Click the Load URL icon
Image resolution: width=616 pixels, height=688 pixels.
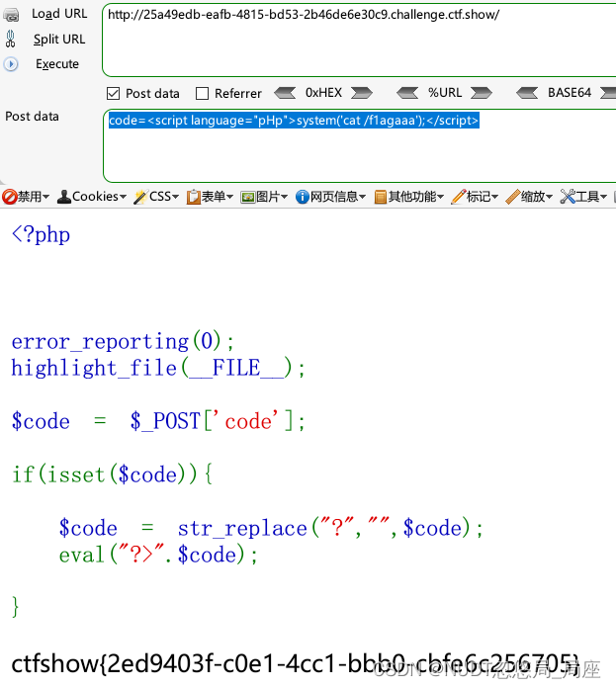click(x=11, y=15)
